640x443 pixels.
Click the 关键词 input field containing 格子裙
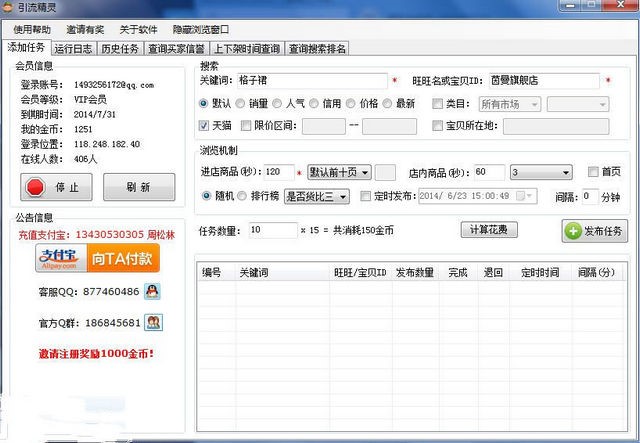312,80
